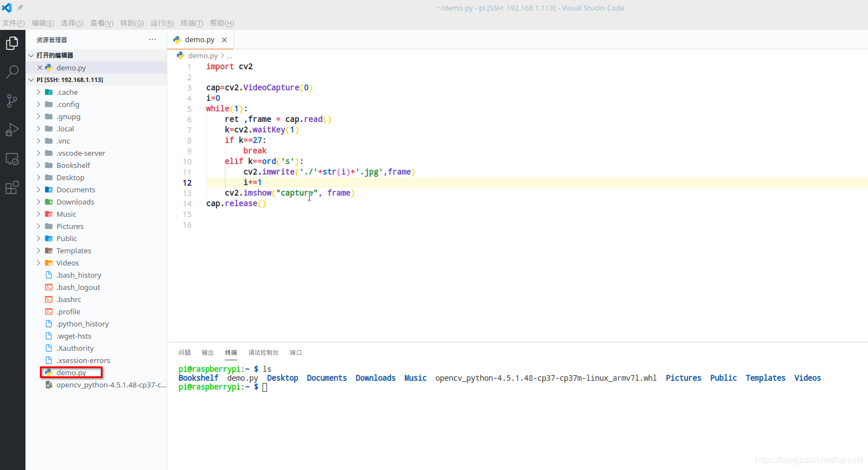Expand the .config folder chevron
The width and height of the screenshot is (868, 470).
(38, 104)
